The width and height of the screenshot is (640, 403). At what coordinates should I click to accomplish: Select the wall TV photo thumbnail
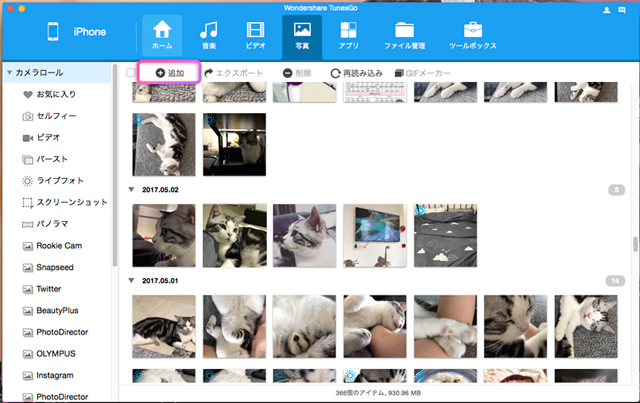tap(375, 236)
